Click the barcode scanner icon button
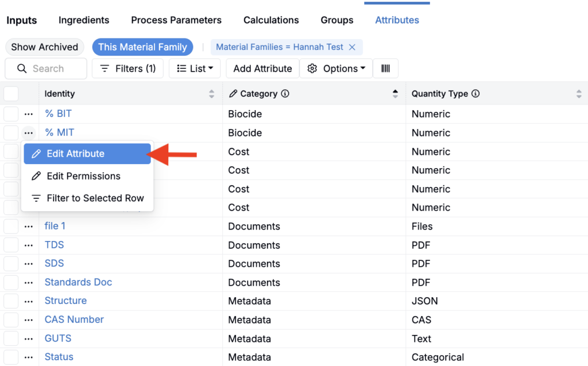The width and height of the screenshot is (588, 366). (385, 68)
